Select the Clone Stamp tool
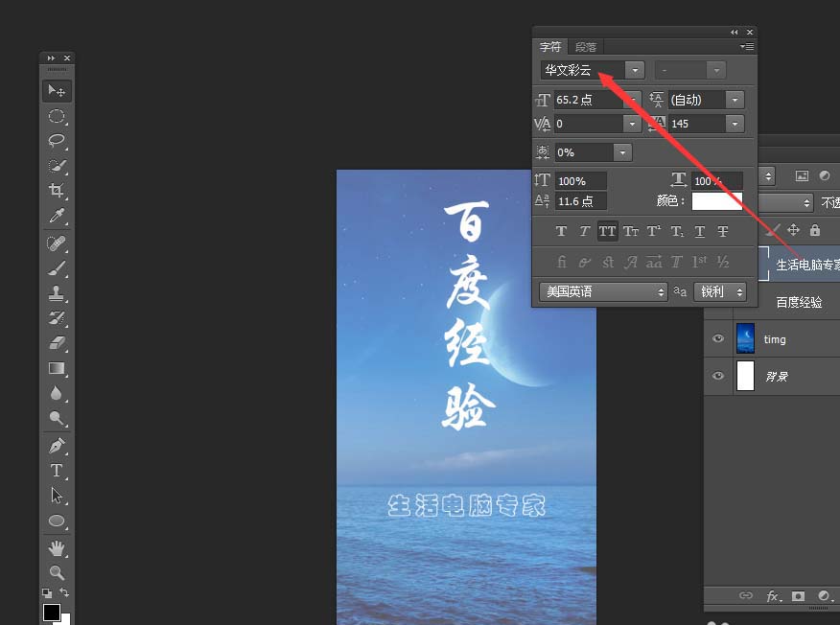Image resolution: width=840 pixels, height=625 pixels. (57, 293)
